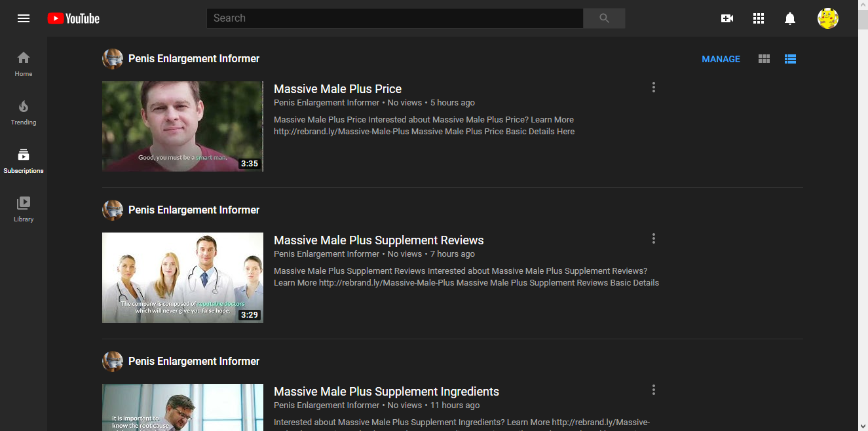Click the MANAGE link
Screen dimensions: 868x431
pyautogui.click(x=721, y=59)
